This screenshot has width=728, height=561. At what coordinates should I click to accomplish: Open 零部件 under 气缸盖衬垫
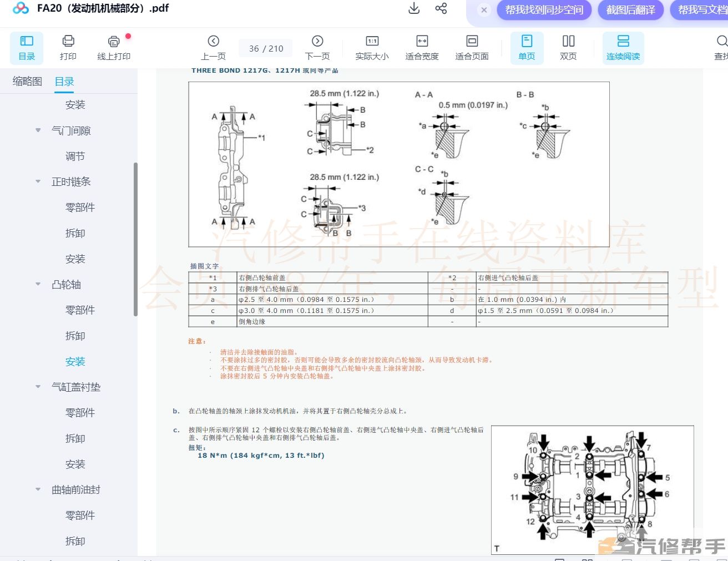click(80, 412)
